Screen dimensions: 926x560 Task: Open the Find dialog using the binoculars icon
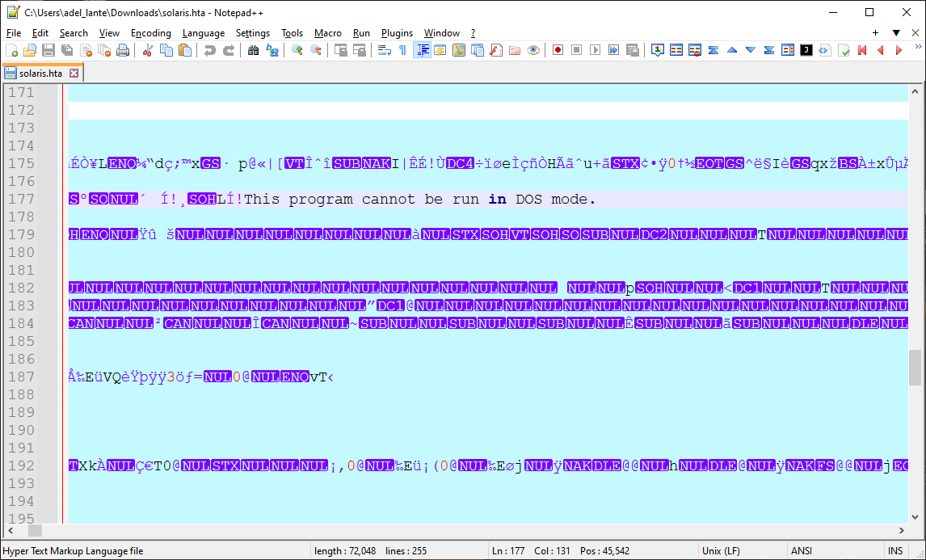tap(254, 49)
